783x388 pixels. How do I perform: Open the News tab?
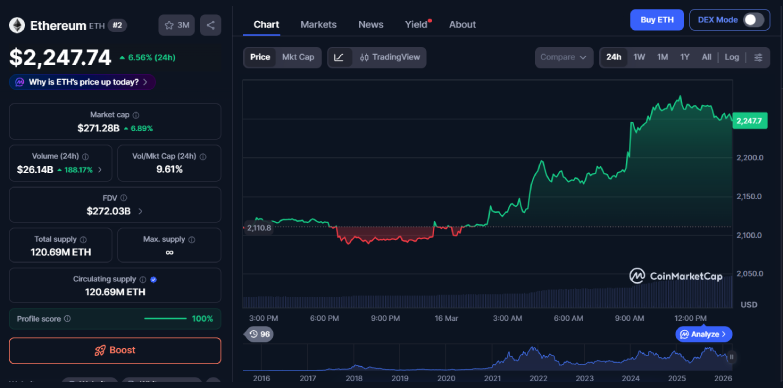coord(371,24)
